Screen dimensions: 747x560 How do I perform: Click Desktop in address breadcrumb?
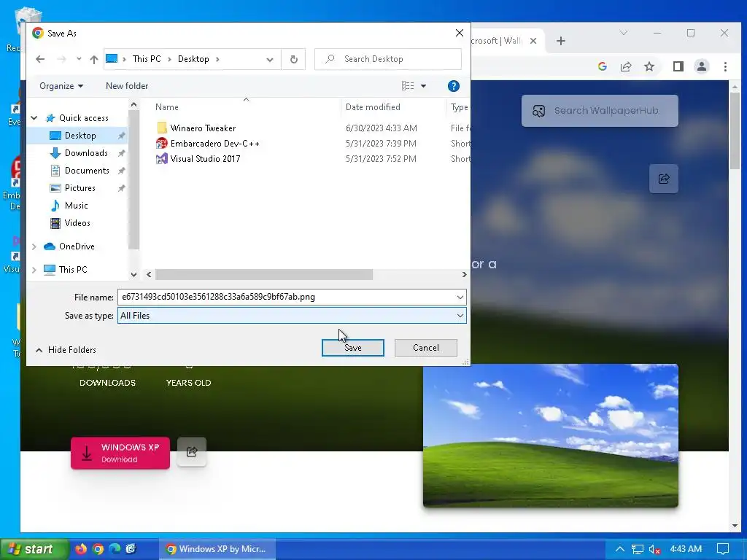193,59
